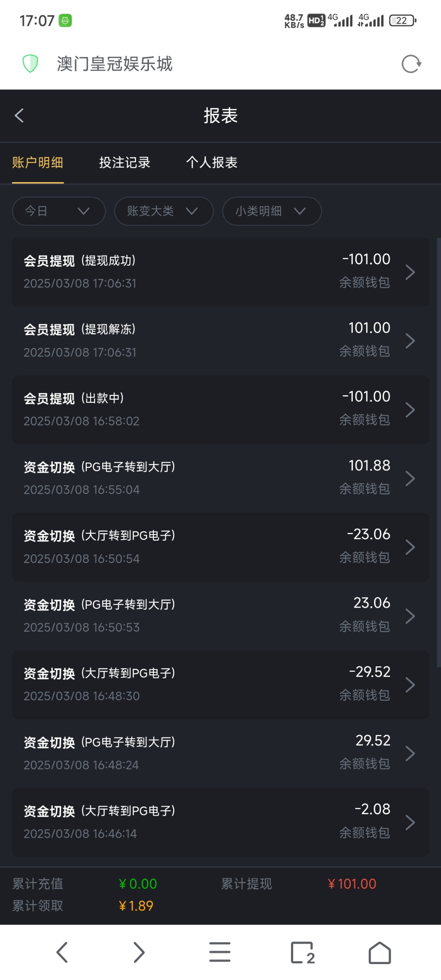The width and height of the screenshot is (441, 980).
Task: Tap the browser home icon
Action: [x=380, y=952]
